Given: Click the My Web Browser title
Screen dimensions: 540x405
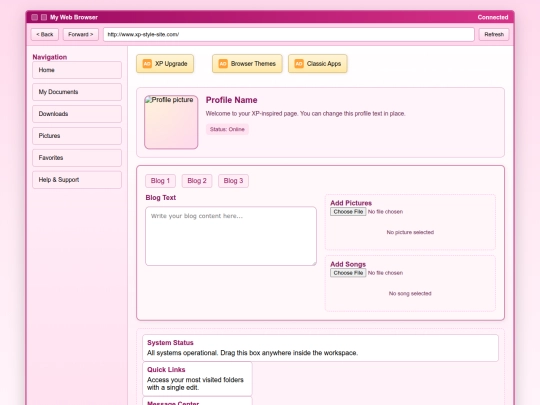Looking at the screenshot, I should point(74,17).
